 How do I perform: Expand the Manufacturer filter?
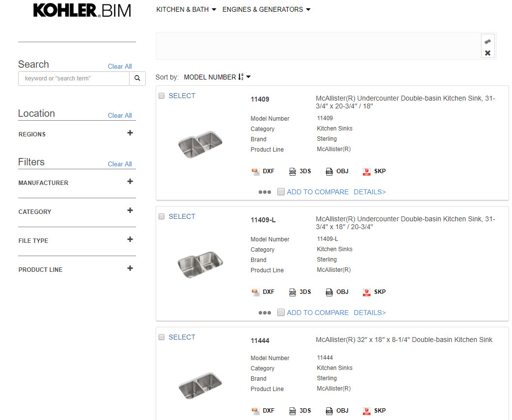(x=130, y=182)
